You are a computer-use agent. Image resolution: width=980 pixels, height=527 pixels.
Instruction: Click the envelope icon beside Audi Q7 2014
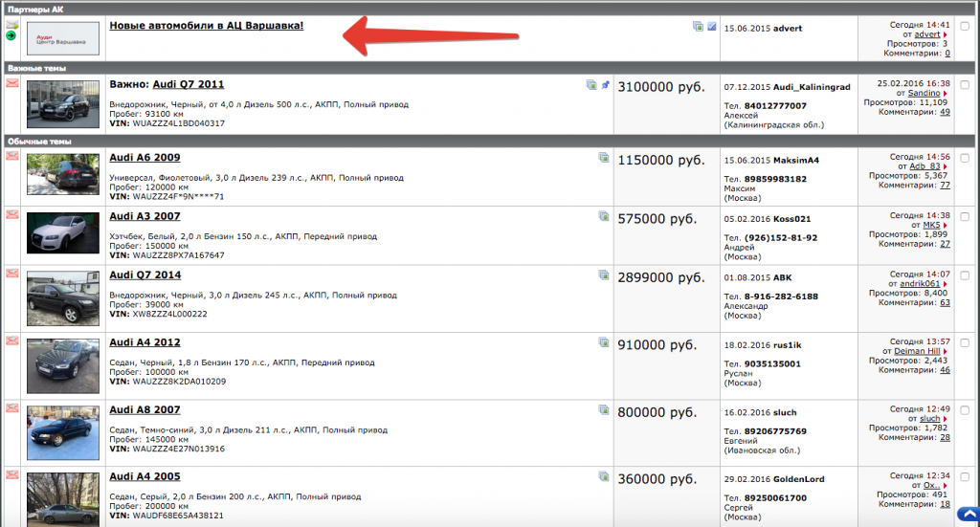pyautogui.click(x=11, y=273)
